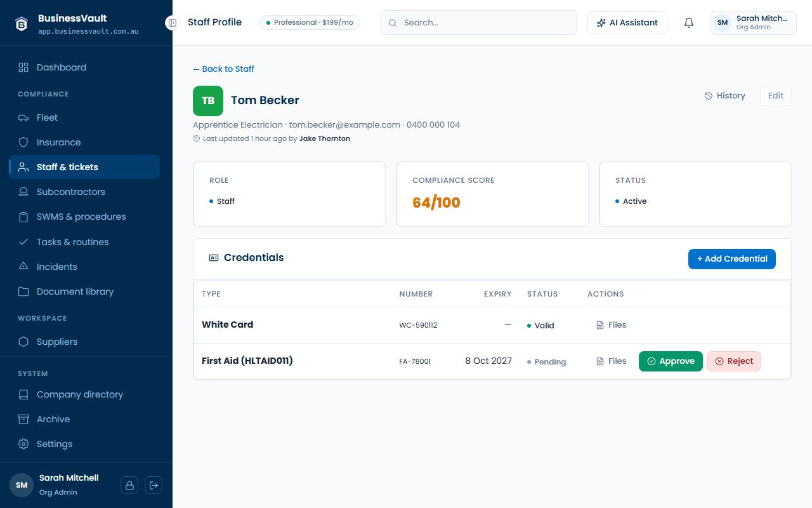Click the Tasks & routines checkmark icon

point(23,242)
